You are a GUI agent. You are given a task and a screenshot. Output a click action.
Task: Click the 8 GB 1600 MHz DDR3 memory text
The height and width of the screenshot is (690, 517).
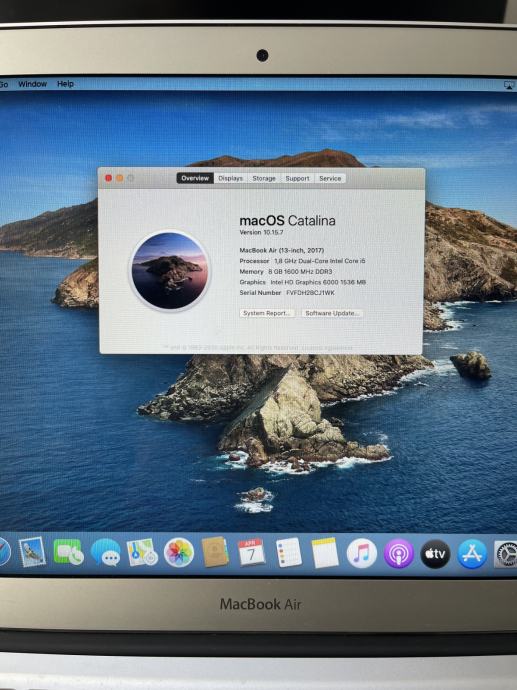pyautogui.click(x=300, y=272)
